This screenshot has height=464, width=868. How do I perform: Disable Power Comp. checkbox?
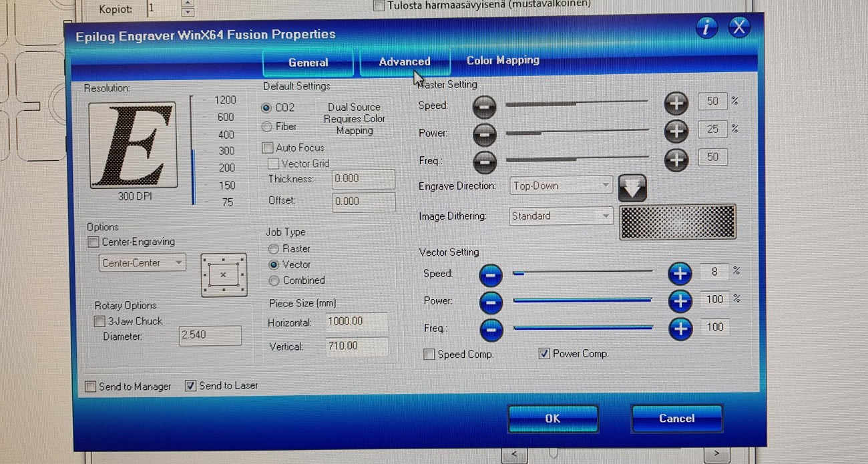coord(544,354)
